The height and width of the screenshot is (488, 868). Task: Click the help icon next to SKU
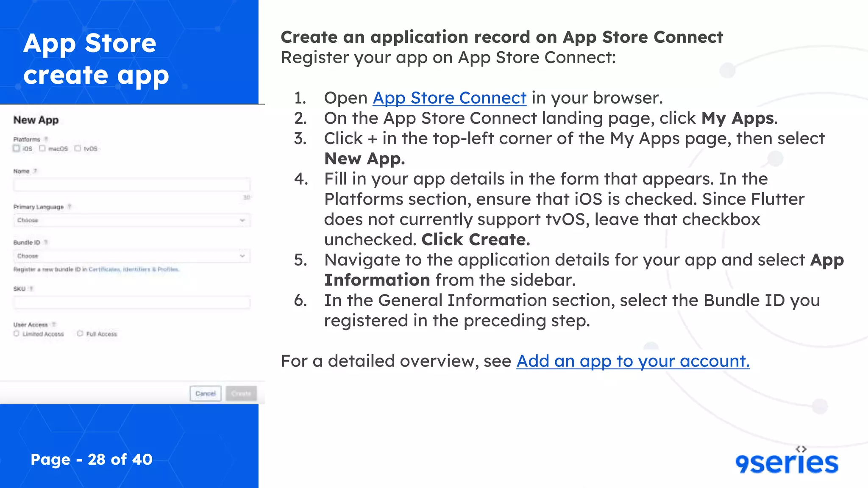(31, 289)
